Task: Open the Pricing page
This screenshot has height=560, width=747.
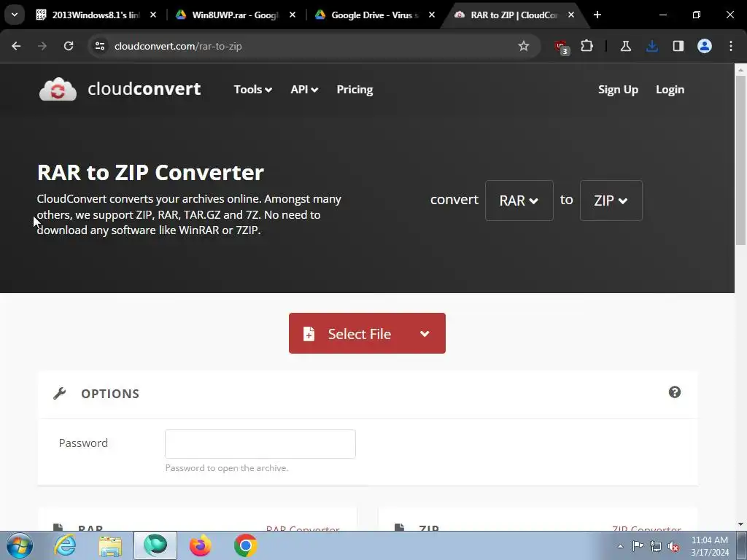Action: click(x=355, y=90)
